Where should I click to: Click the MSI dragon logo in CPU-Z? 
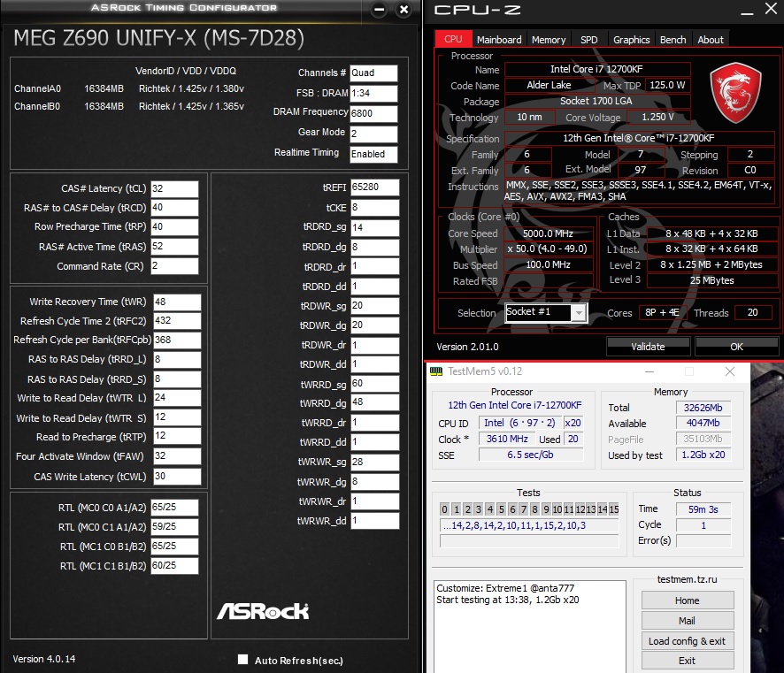[735, 93]
